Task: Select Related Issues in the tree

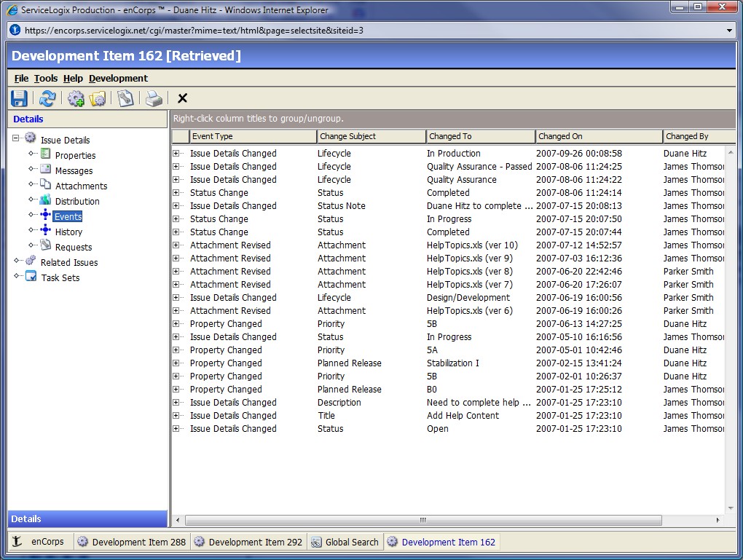Action: coord(69,262)
